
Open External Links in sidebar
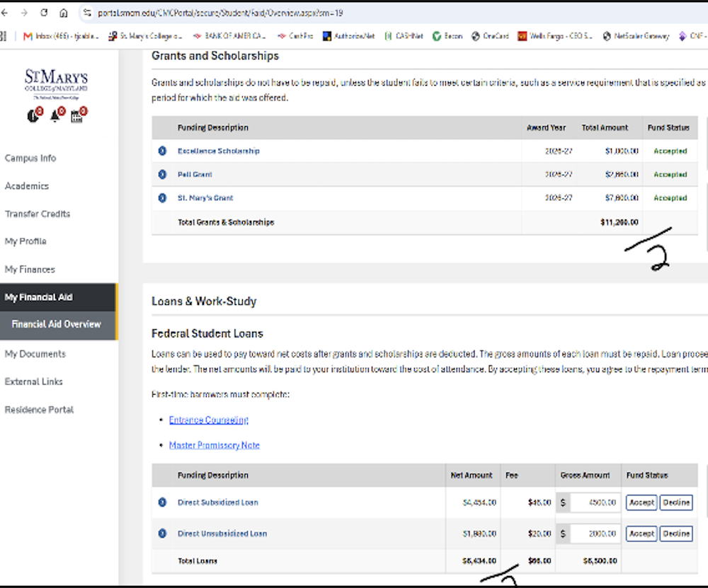click(34, 382)
